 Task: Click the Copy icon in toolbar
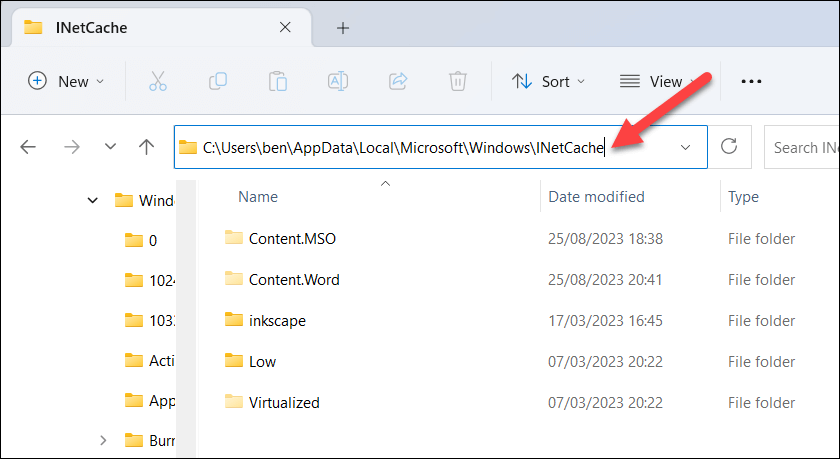click(x=218, y=81)
